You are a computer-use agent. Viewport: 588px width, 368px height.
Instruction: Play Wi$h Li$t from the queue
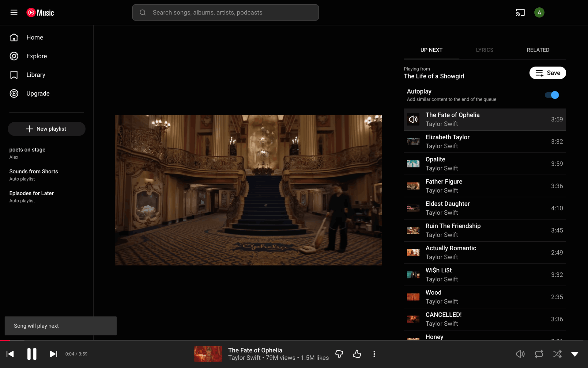[x=485, y=275]
